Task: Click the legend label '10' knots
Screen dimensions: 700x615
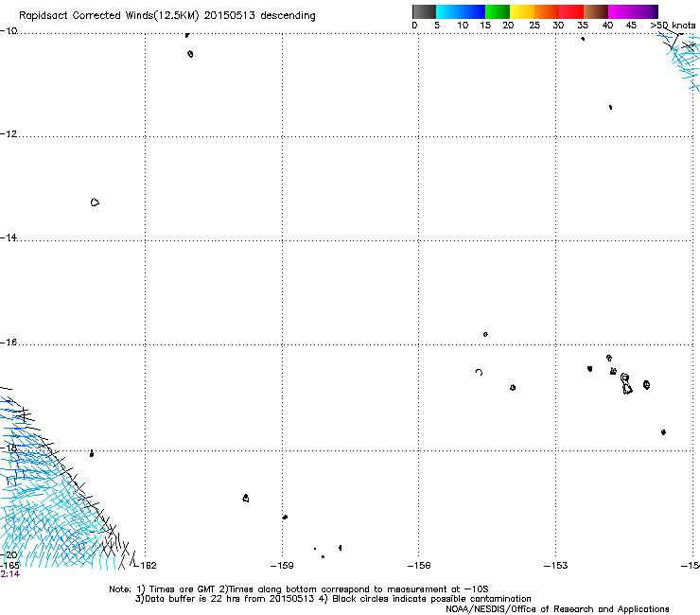Action: point(463,26)
